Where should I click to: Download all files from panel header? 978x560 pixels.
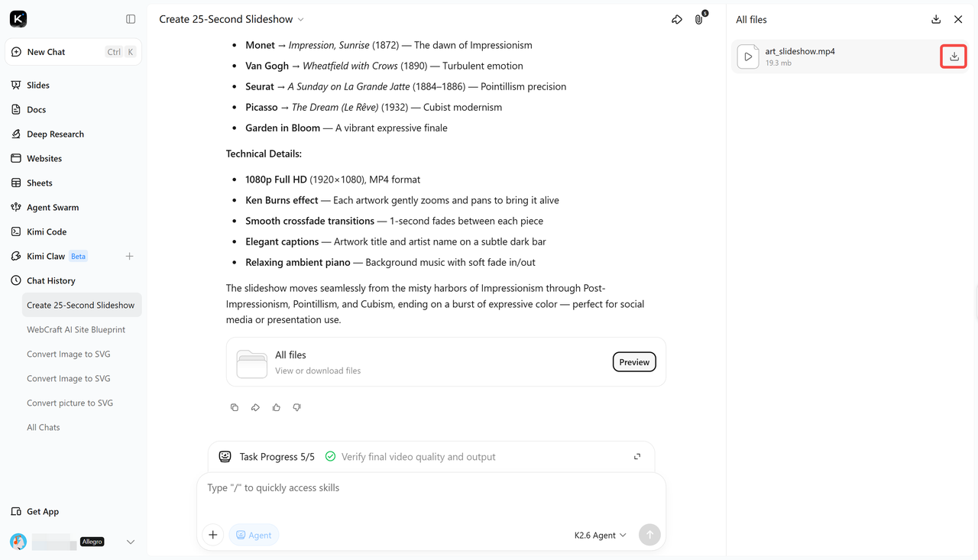[936, 19]
